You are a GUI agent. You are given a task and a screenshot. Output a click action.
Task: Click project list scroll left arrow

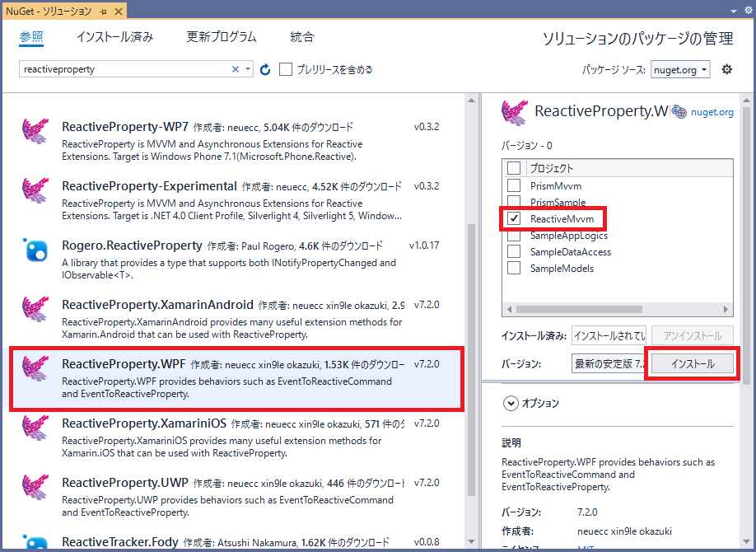509,309
